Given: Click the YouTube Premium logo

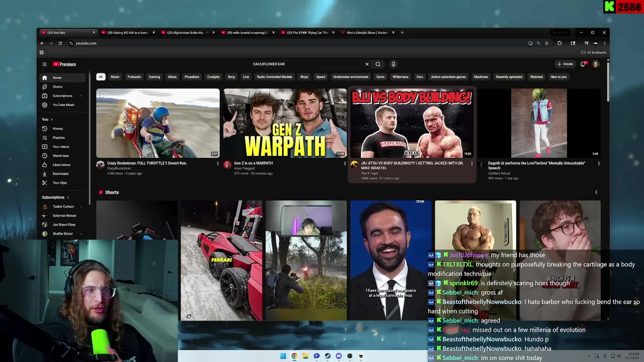Looking at the screenshot, I should (x=64, y=64).
